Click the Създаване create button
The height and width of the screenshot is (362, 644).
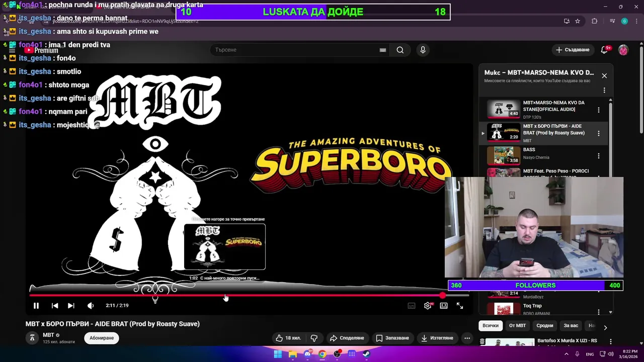coord(572,50)
